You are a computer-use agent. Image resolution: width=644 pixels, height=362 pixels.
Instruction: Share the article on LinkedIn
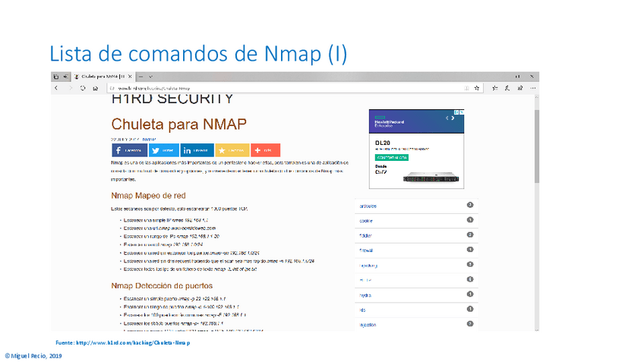coord(197,150)
